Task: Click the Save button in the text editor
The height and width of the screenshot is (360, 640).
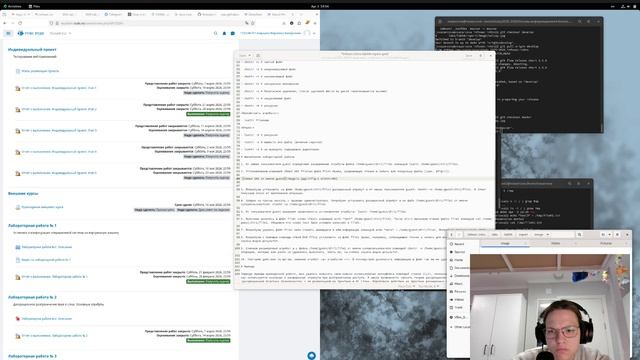Action: (x=469, y=56)
